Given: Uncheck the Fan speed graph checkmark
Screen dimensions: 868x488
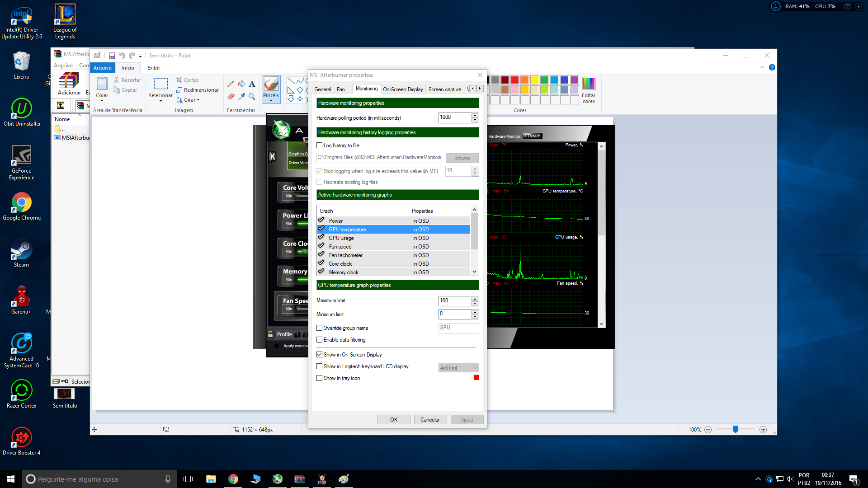Looking at the screenshot, I should (321, 246).
